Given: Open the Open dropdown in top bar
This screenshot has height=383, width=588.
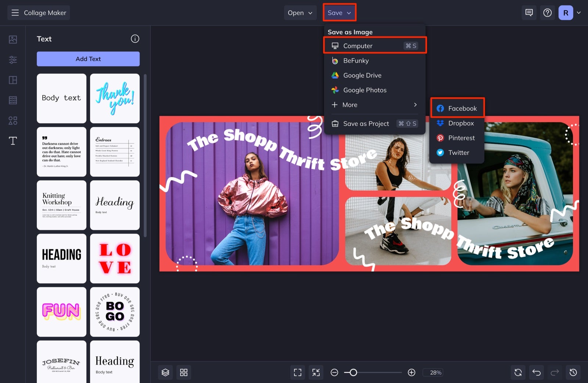Looking at the screenshot, I should (300, 13).
